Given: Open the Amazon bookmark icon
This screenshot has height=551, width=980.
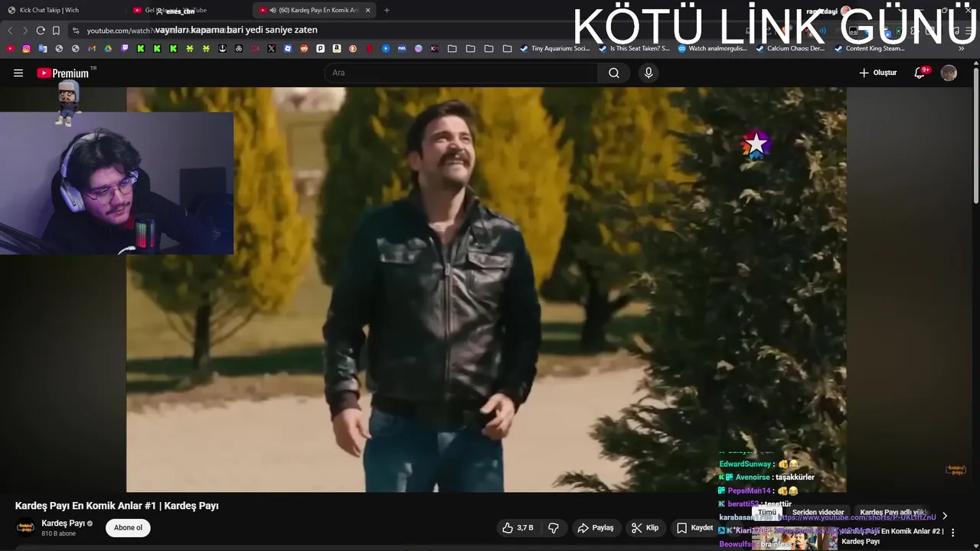Looking at the screenshot, I should tap(337, 48).
